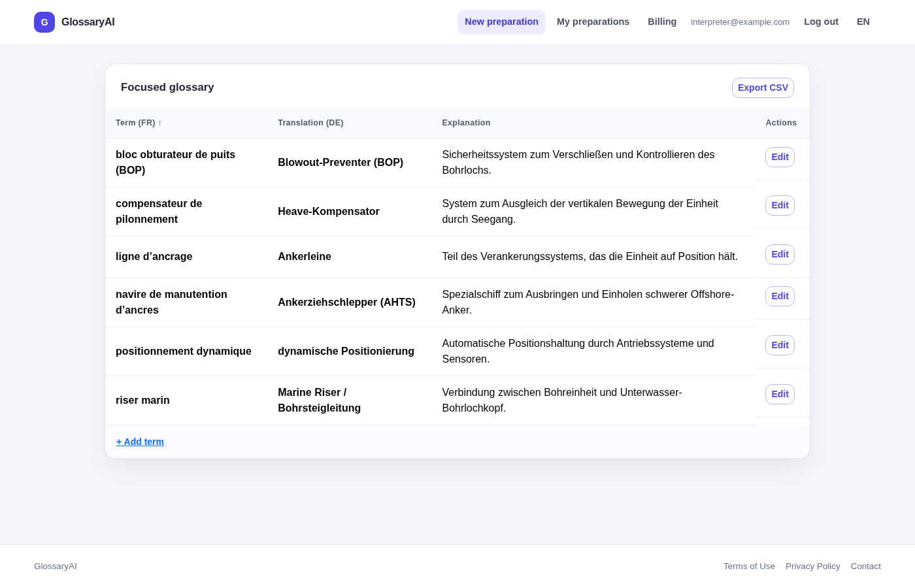Screen dimensions: 915x588
Task: Select the term 'positionnement dynamique'
Action: click(x=184, y=351)
